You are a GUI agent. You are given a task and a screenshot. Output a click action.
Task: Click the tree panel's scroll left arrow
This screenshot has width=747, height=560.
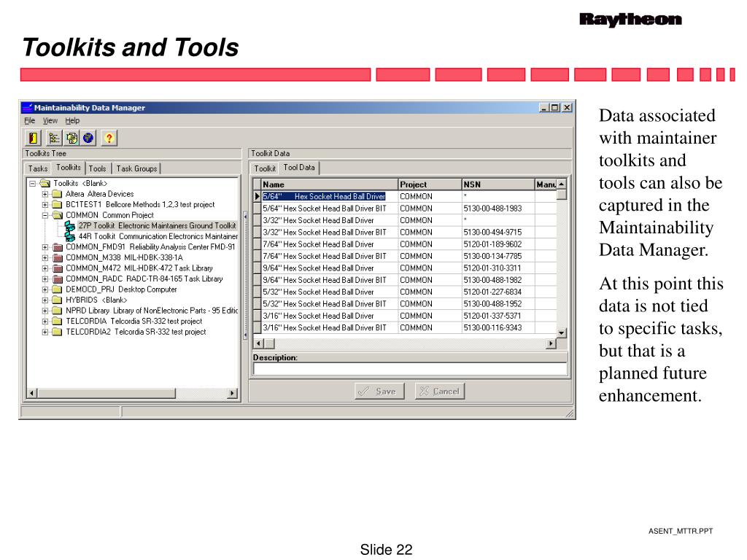32,393
